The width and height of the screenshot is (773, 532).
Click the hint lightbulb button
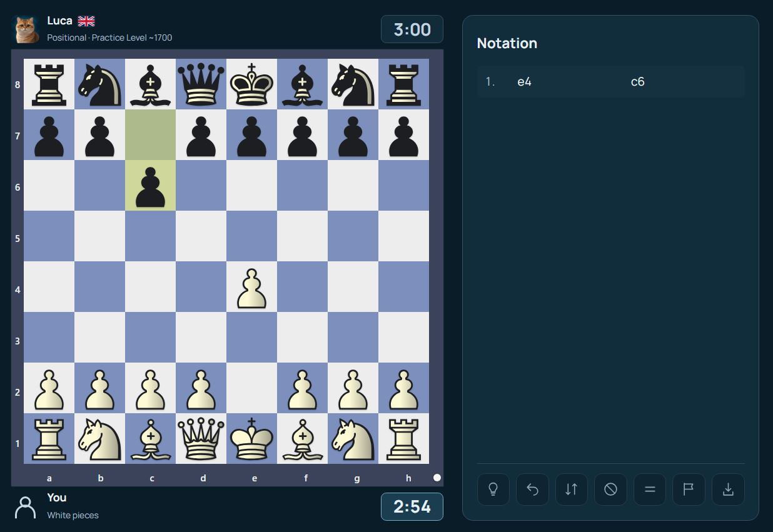click(493, 489)
